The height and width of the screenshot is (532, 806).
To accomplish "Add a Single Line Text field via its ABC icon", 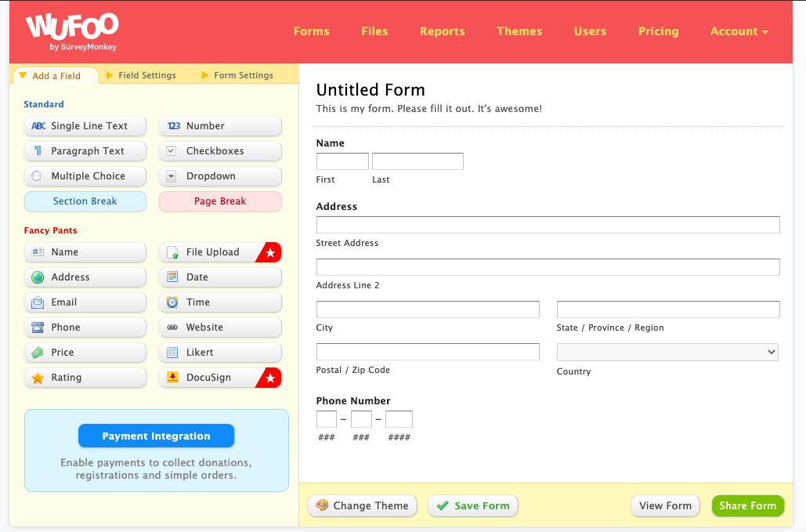I will pos(38,126).
